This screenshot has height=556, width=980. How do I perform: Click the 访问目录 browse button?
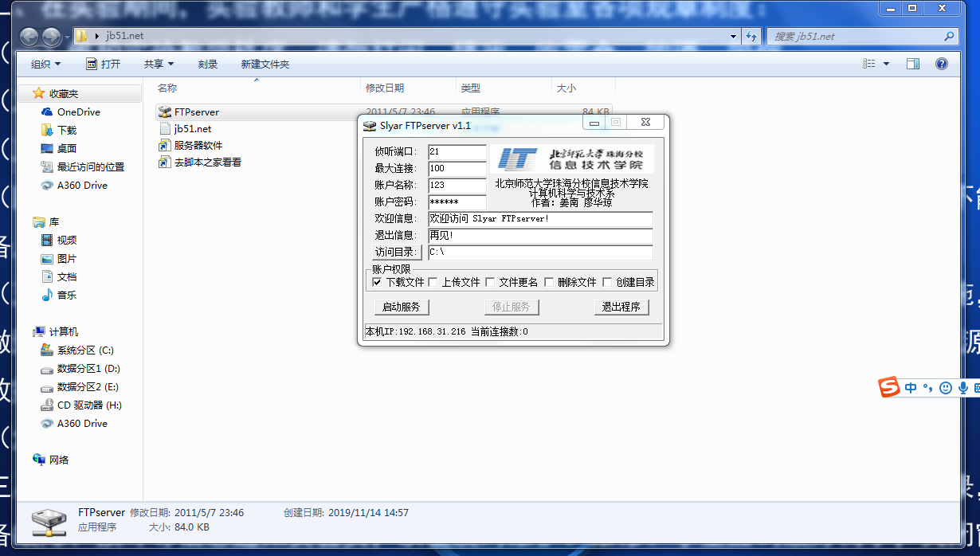tap(397, 252)
